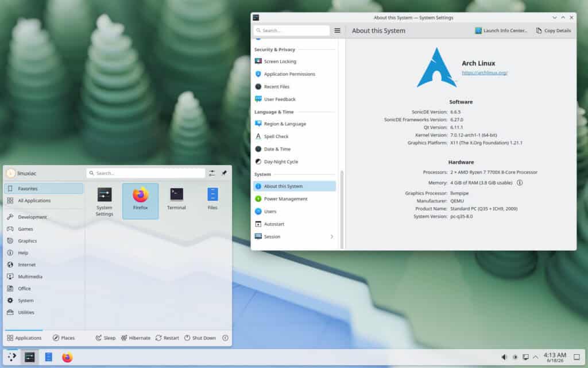Switch to Places tab in launcher
This screenshot has height=368, width=588.
[x=64, y=338]
